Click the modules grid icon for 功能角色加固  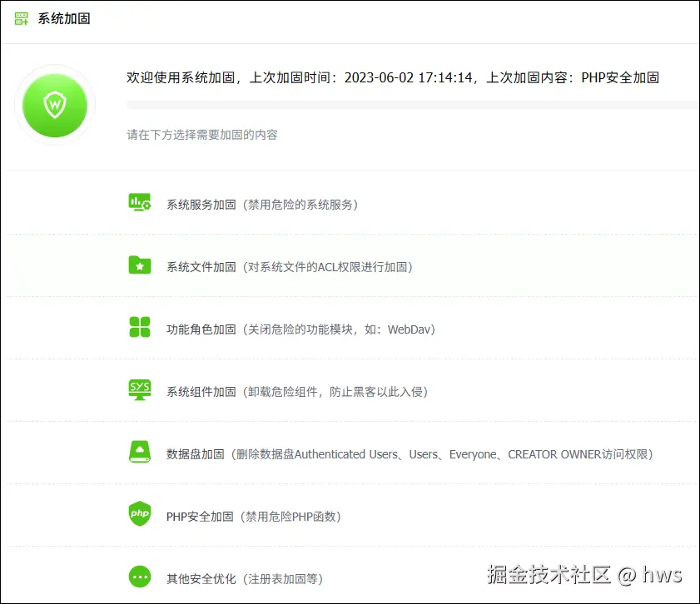140,328
